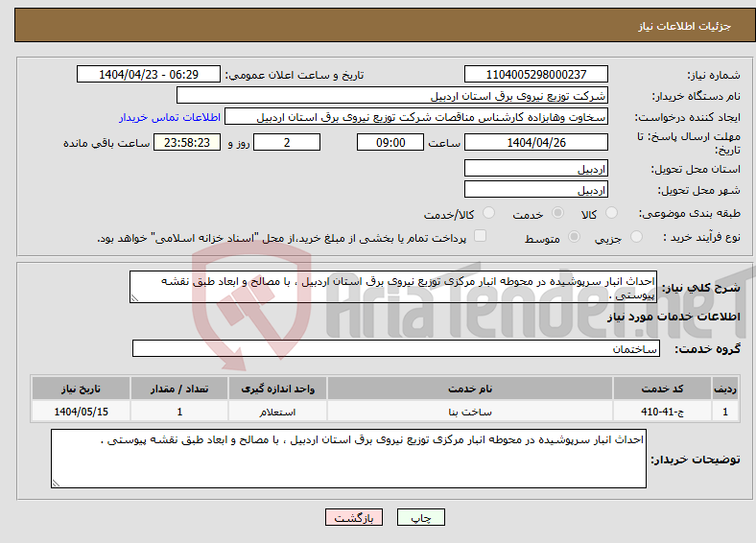Click the تعداد / مقدار column header
Viewport: 756px width, 543px height.
coord(179,389)
